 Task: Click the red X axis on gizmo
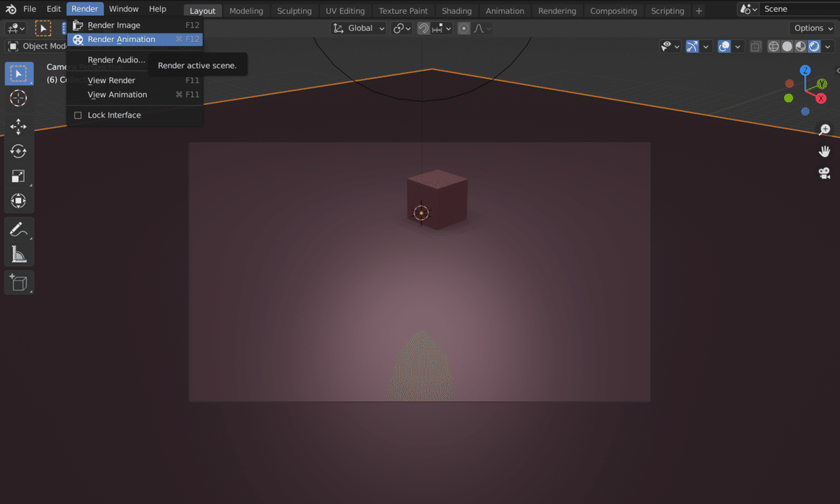coord(822,99)
